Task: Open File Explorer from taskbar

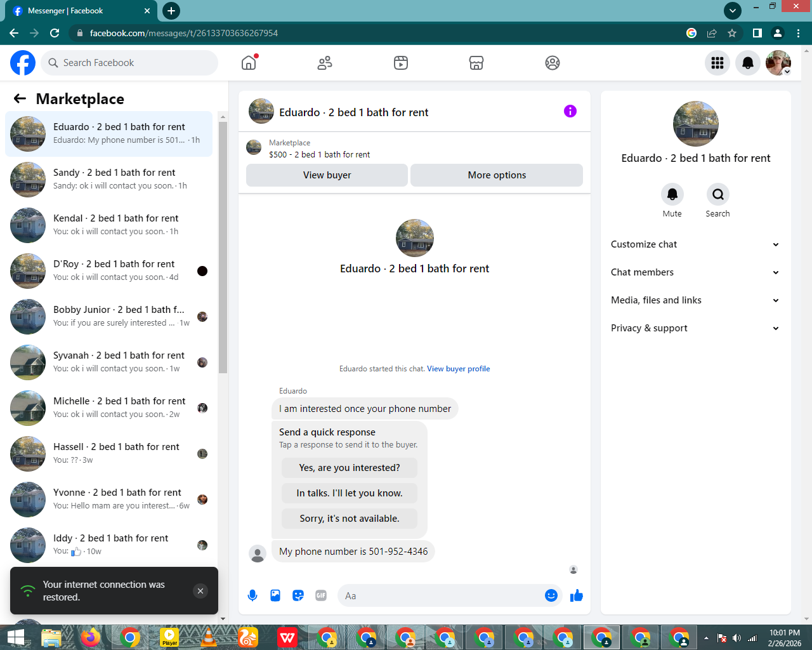Action: coord(51,637)
